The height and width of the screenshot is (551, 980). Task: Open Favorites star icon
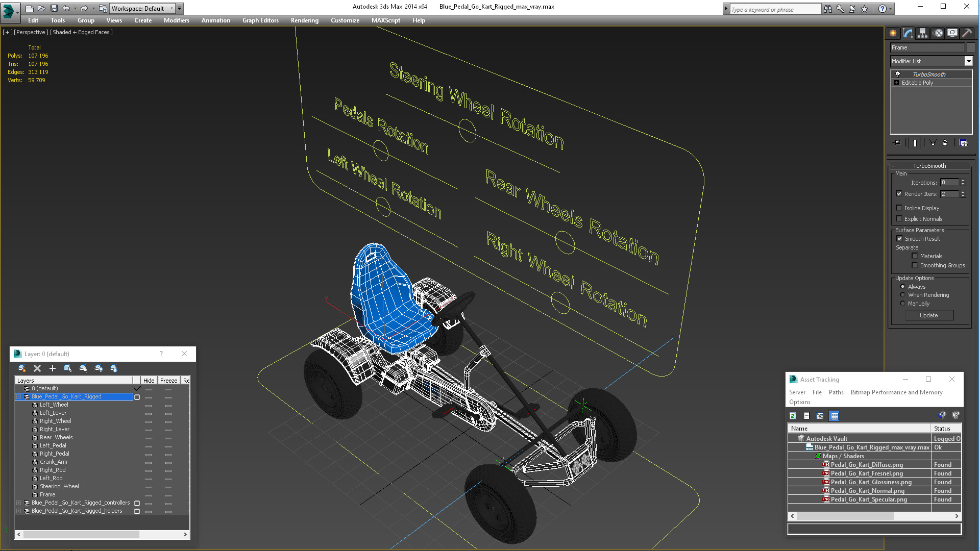point(864,9)
